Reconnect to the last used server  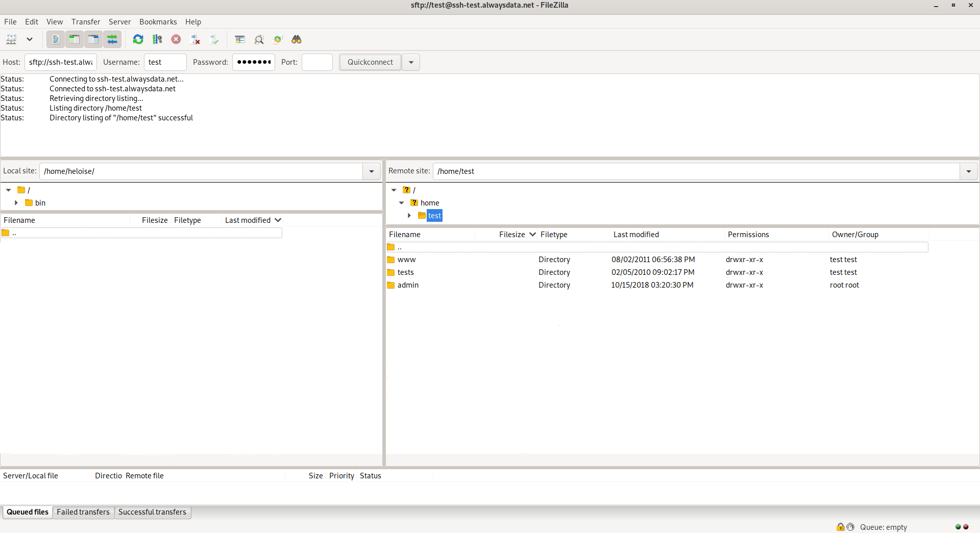click(213, 39)
